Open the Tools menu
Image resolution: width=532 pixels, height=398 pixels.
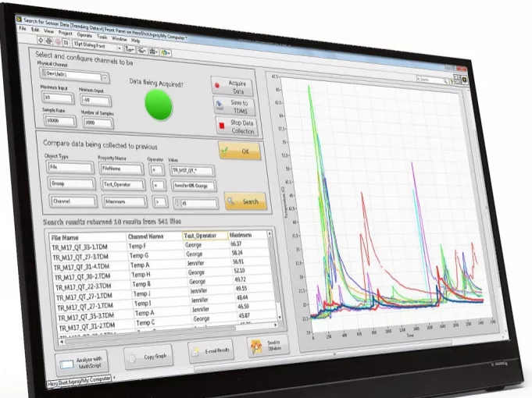(x=102, y=37)
